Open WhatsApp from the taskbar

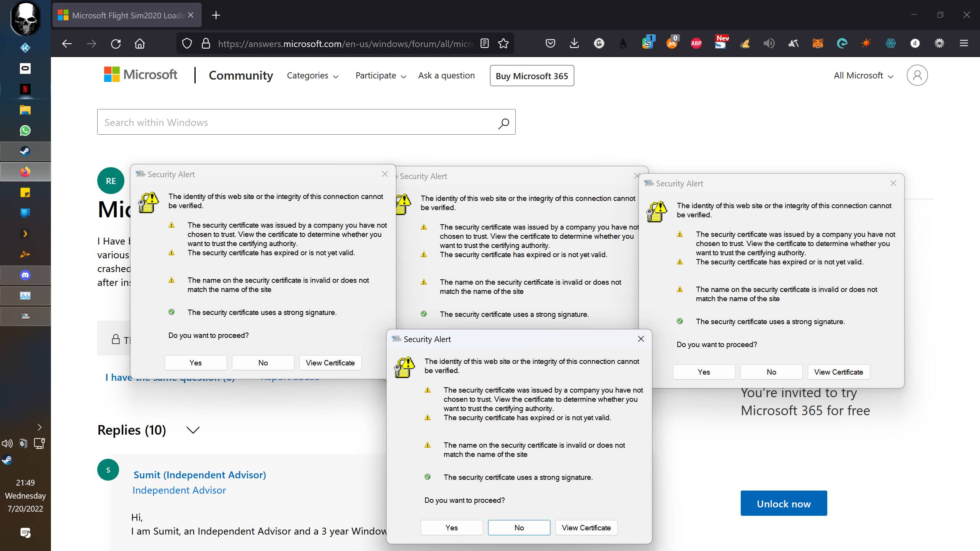(x=25, y=130)
